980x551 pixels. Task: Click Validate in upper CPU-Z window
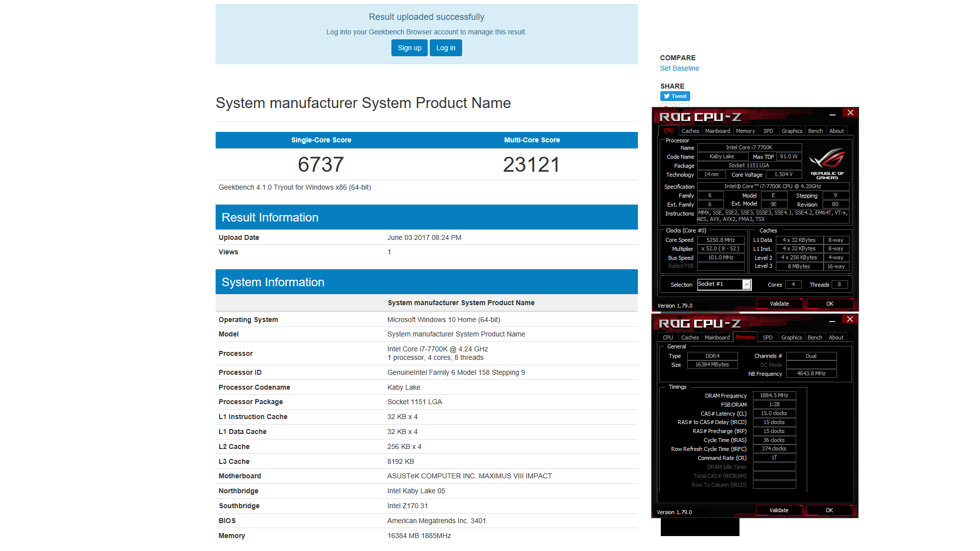779,304
